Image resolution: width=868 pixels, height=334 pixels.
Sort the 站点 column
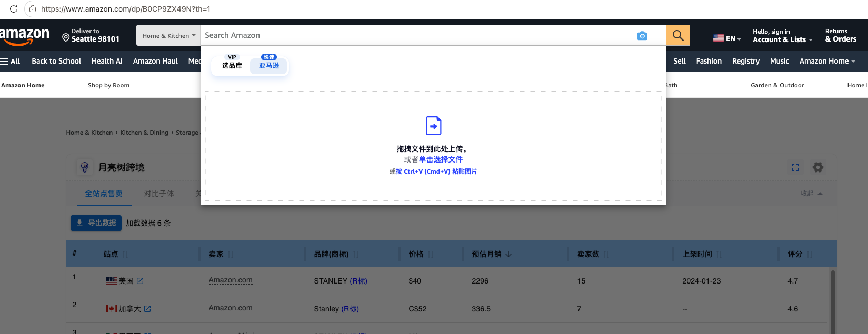pyautogui.click(x=125, y=255)
